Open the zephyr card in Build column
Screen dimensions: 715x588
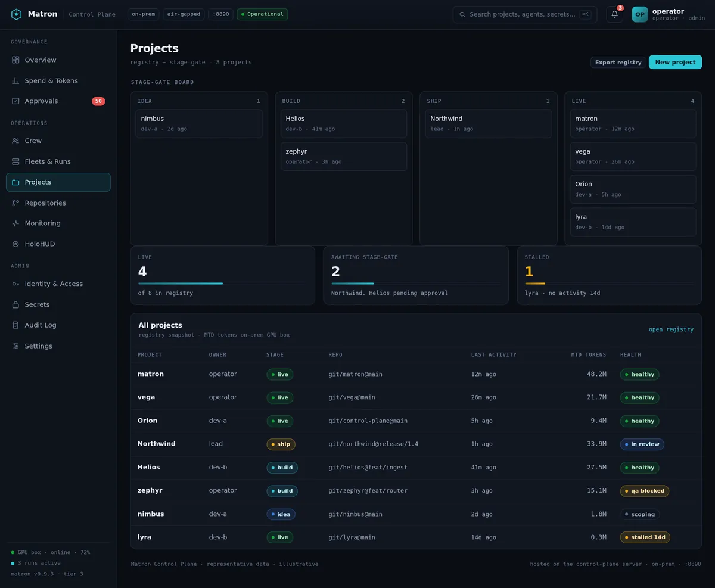[x=344, y=156]
